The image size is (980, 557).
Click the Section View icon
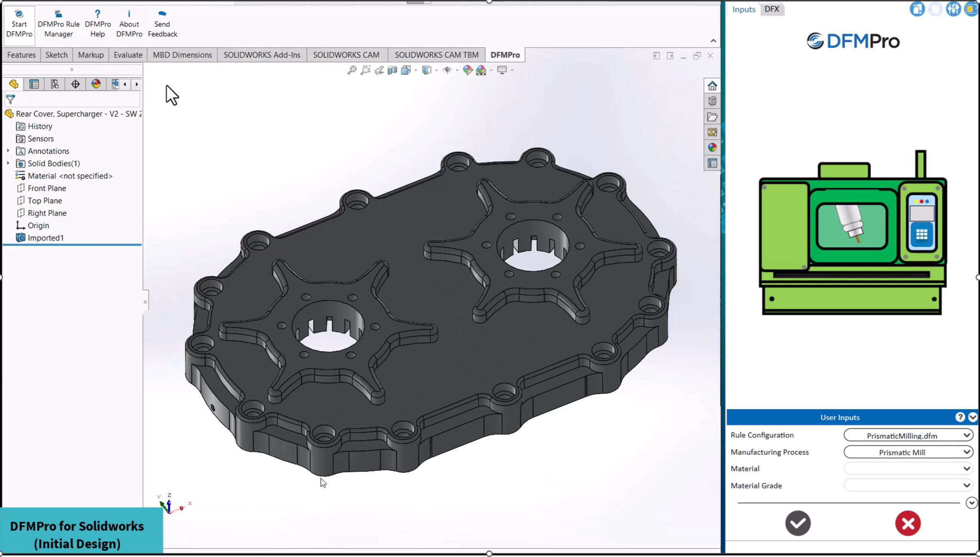click(392, 70)
